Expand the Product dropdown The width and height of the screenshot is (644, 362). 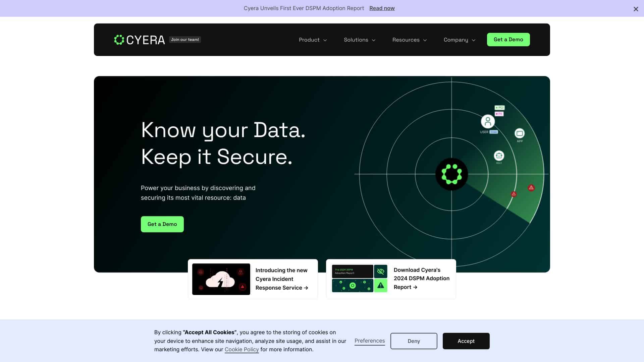pyautogui.click(x=312, y=40)
